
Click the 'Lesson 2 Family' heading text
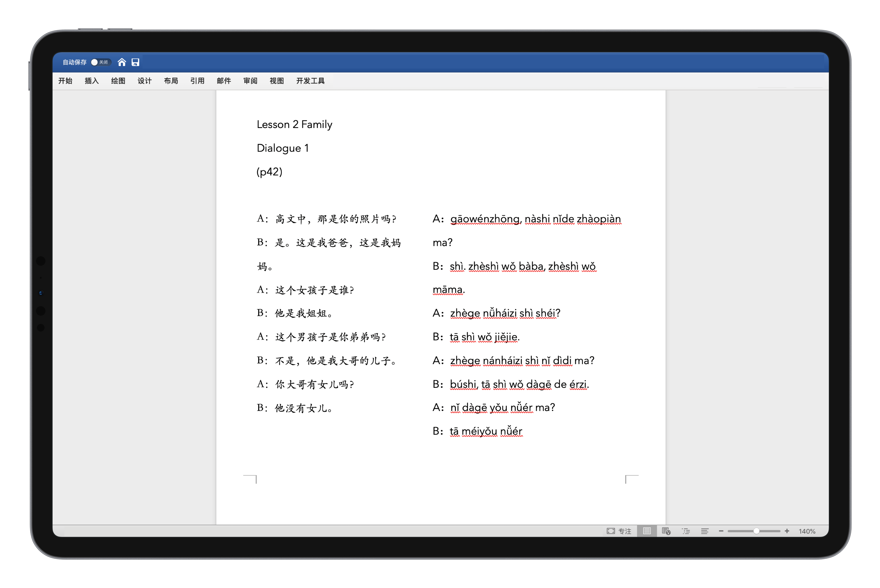(295, 124)
